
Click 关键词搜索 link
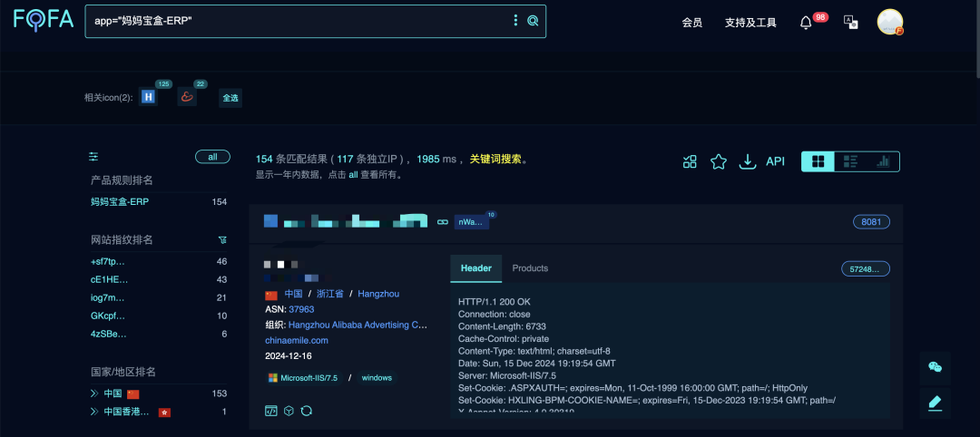pyautogui.click(x=495, y=160)
